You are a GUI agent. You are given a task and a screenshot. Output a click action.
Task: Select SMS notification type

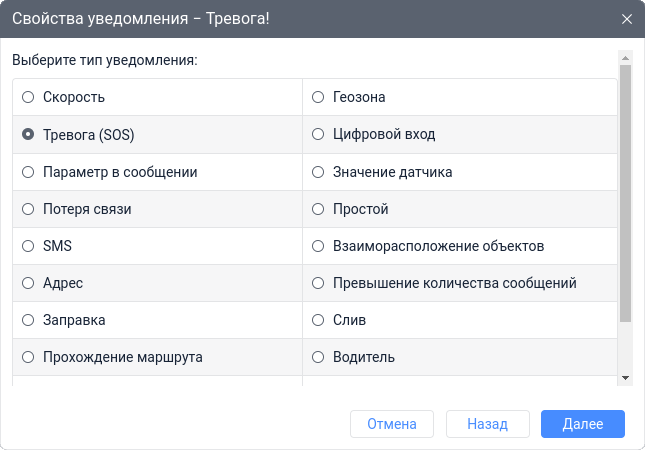[28, 246]
